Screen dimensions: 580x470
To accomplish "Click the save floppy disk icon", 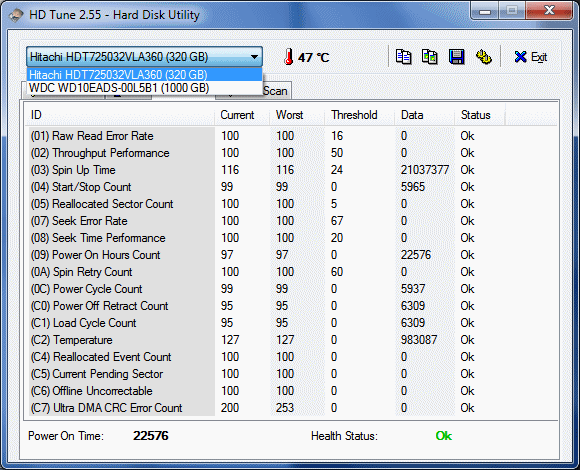I will (x=456, y=57).
